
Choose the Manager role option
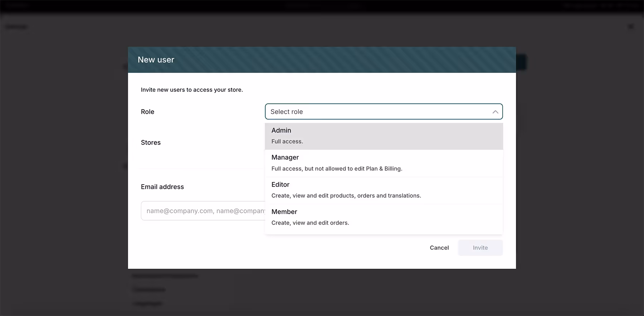tap(384, 163)
